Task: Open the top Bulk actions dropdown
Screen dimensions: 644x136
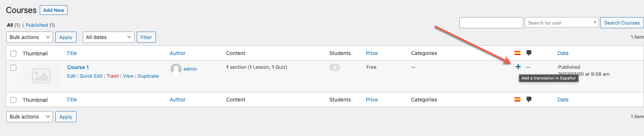Action: point(30,37)
